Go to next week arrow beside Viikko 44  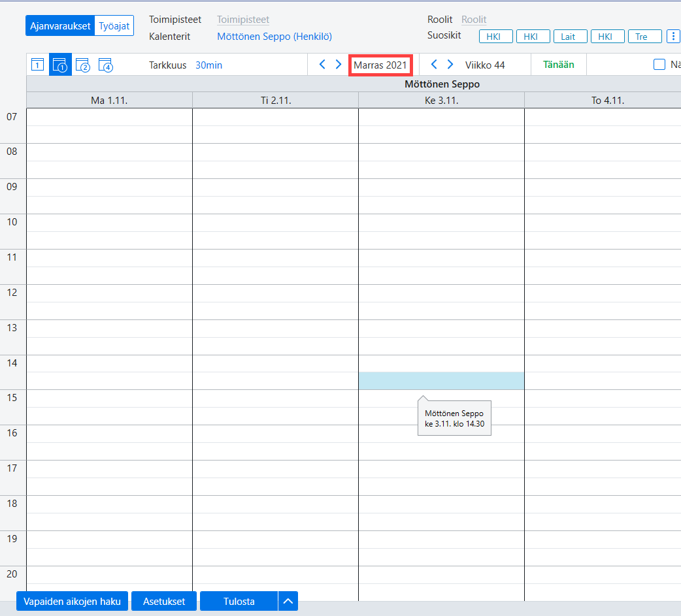(450, 64)
